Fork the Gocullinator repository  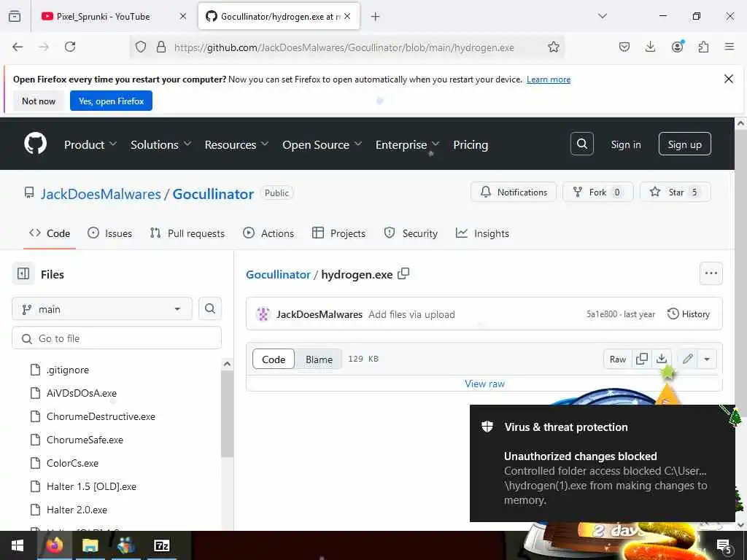pyautogui.click(x=598, y=192)
